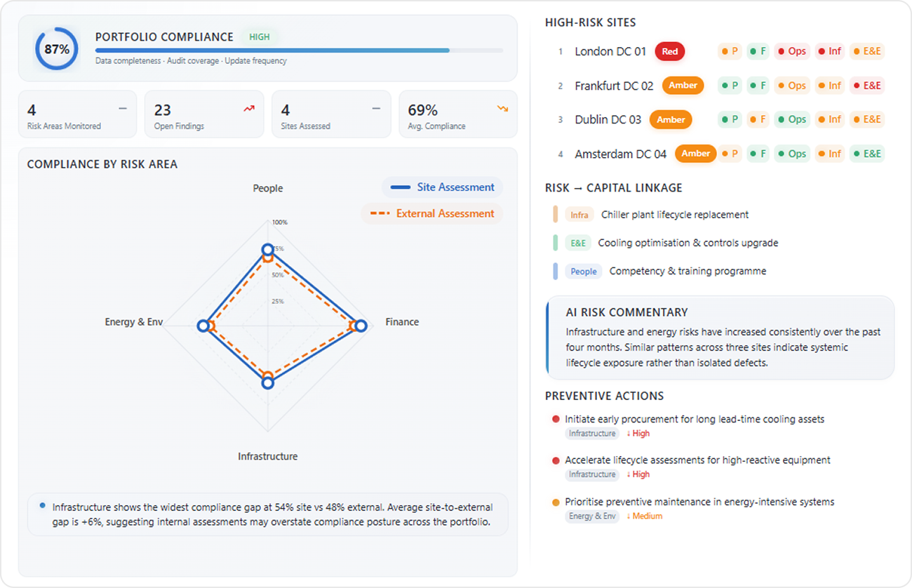Click the Site Assessment data point on People axis
Screen dimensions: 912x588
(267, 249)
